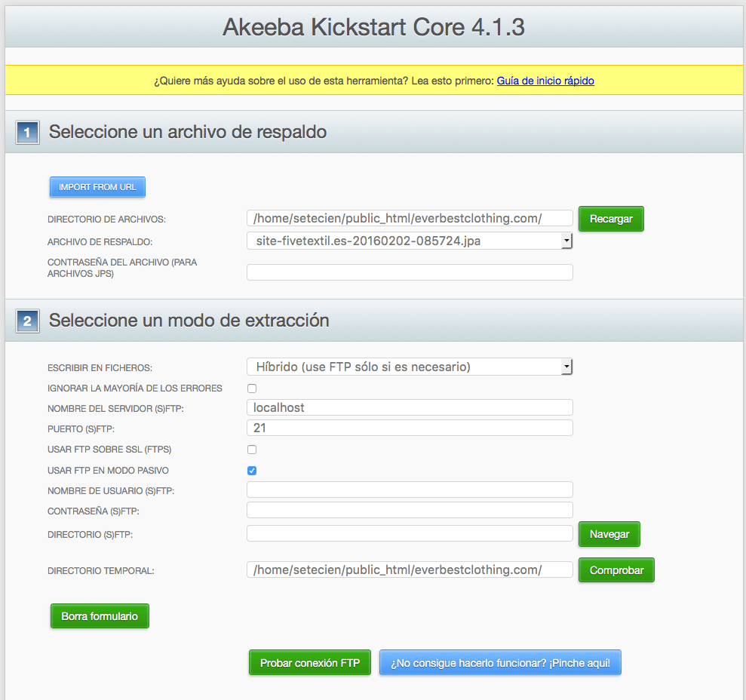Click the Import from URL button
This screenshot has width=746, height=700.
[97, 187]
